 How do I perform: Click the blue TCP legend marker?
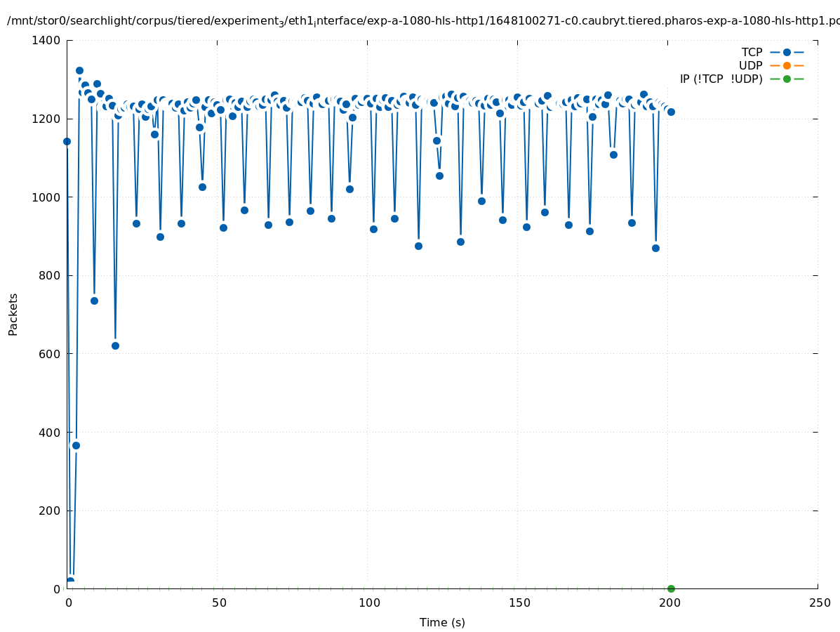[x=787, y=53]
